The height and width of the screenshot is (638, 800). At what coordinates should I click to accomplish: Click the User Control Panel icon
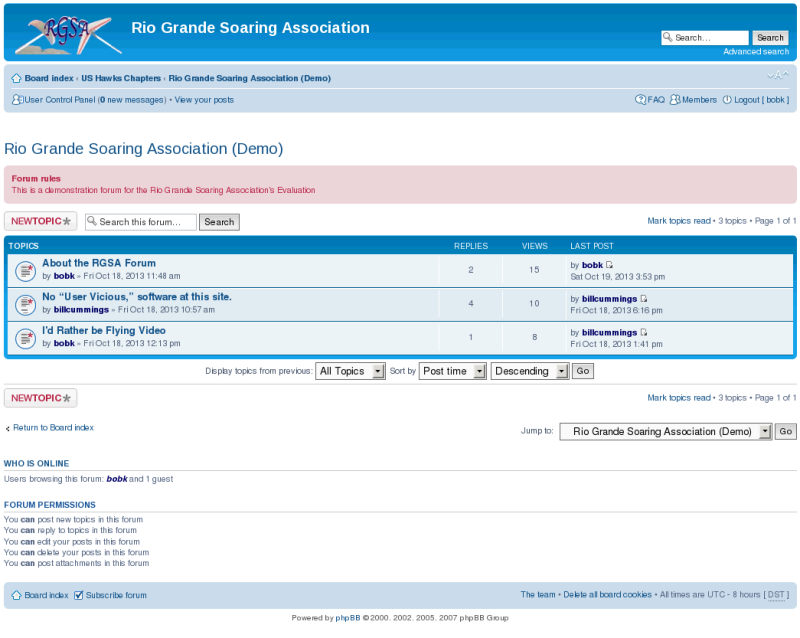click(x=17, y=100)
